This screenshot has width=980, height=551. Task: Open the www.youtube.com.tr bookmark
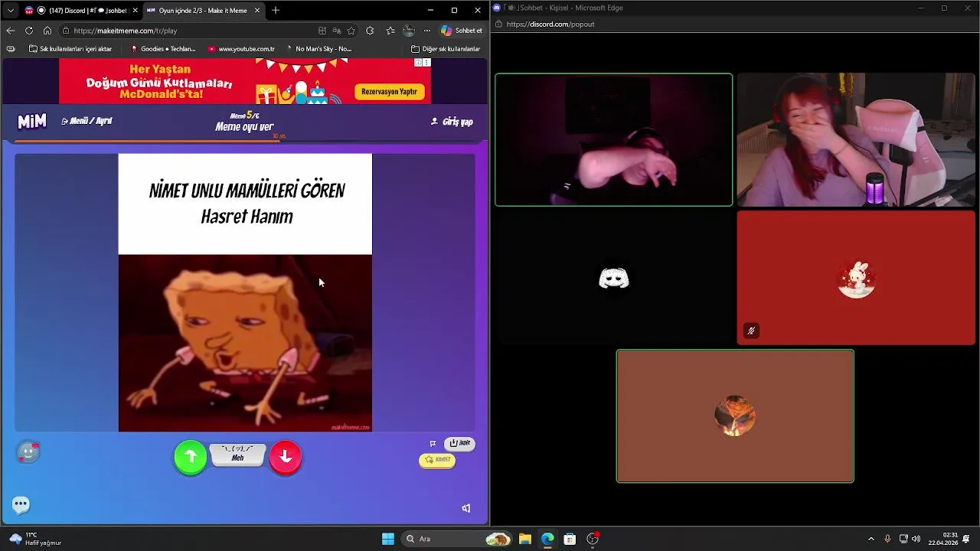point(241,49)
